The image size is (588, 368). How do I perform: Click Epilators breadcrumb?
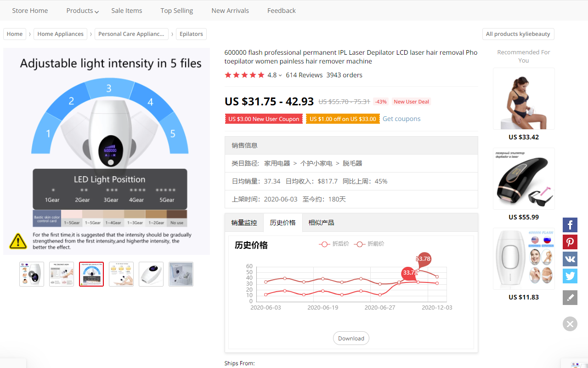pos(191,34)
